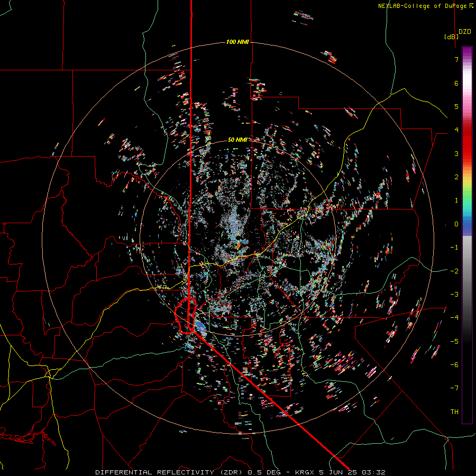Click the -4 value on the color scale
This screenshot has width=476, height=476.
[454, 317]
